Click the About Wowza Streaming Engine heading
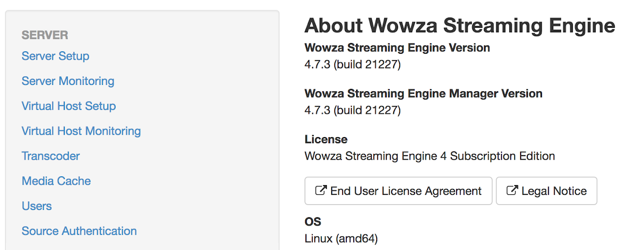The width and height of the screenshot is (644, 250). click(x=460, y=25)
